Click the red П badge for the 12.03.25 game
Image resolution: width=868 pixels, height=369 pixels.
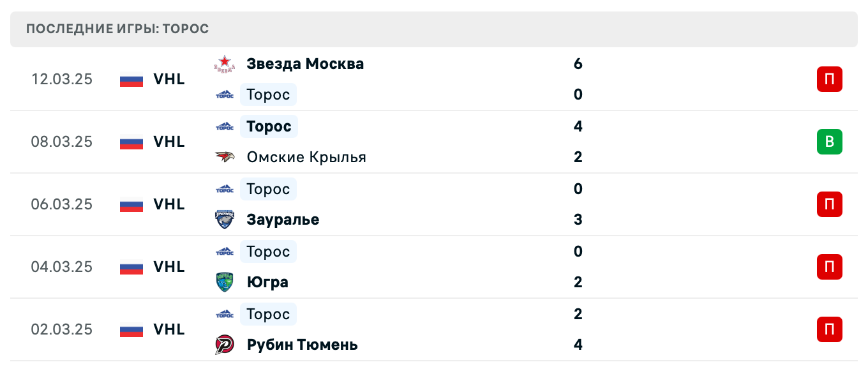(x=830, y=79)
